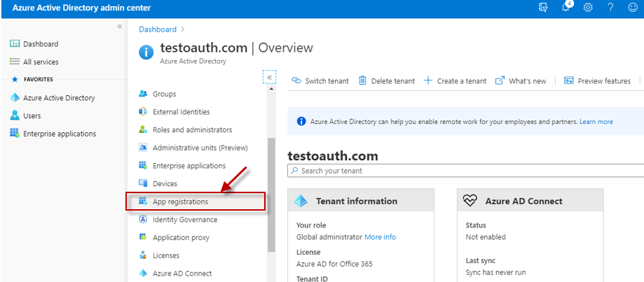Click 'Azure AD for Office 365' license text
Image resolution: width=644 pixels, height=282 pixels.
pos(334,264)
